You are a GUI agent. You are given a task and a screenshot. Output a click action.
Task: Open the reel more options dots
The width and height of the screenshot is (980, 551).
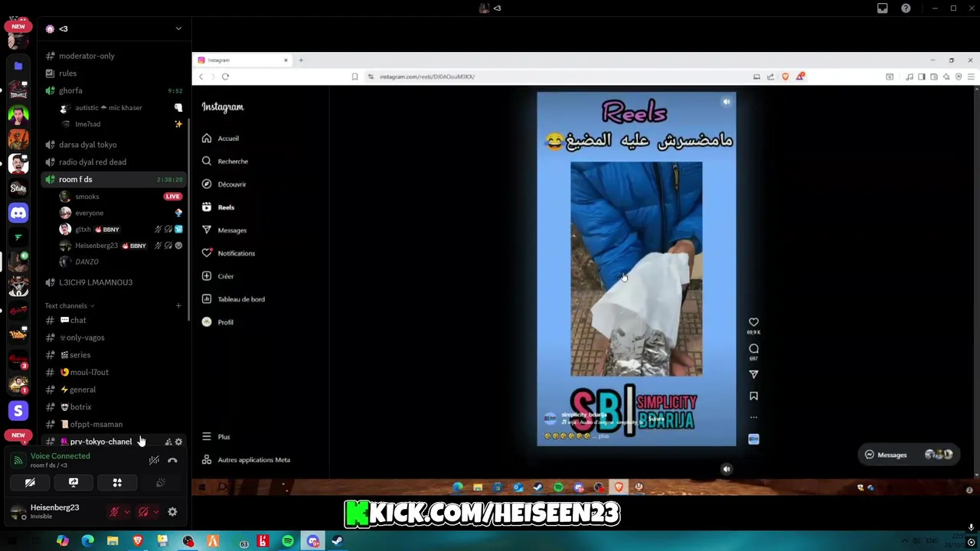[753, 418]
